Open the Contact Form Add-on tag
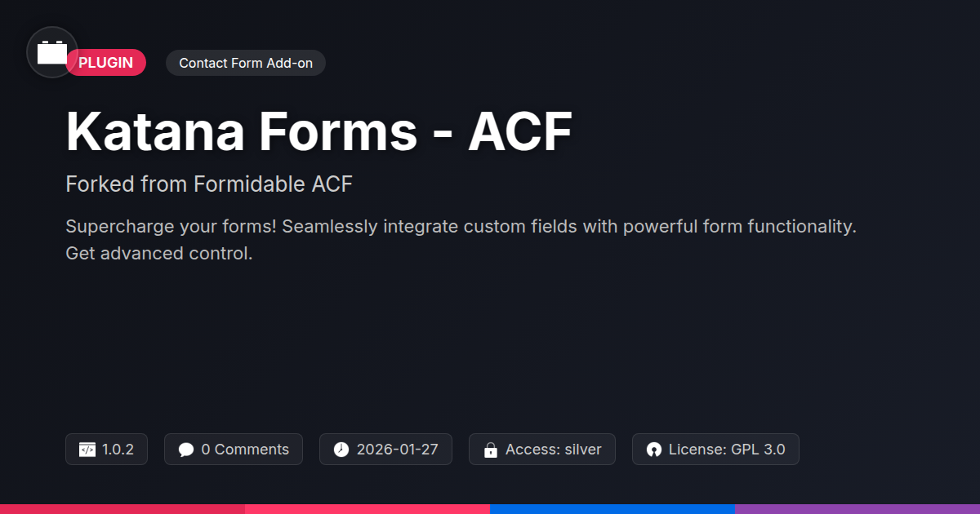 click(245, 63)
